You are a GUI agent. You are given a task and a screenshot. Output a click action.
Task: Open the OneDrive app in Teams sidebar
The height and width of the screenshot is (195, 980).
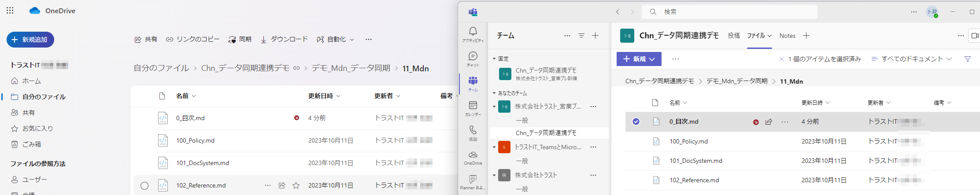click(x=473, y=158)
